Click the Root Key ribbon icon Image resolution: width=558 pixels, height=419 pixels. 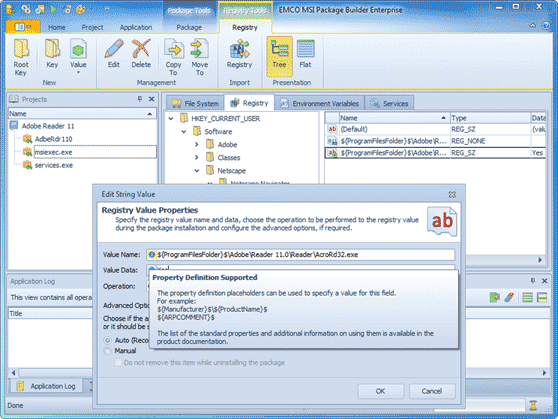pos(21,57)
